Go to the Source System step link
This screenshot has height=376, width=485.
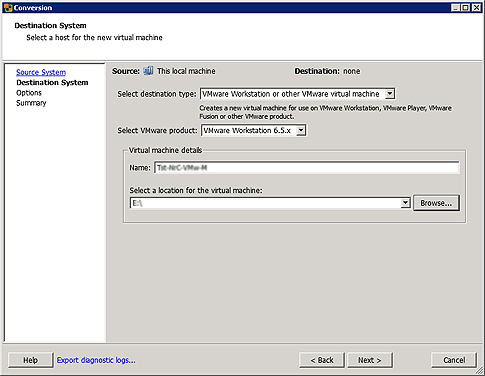(x=41, y=72)
